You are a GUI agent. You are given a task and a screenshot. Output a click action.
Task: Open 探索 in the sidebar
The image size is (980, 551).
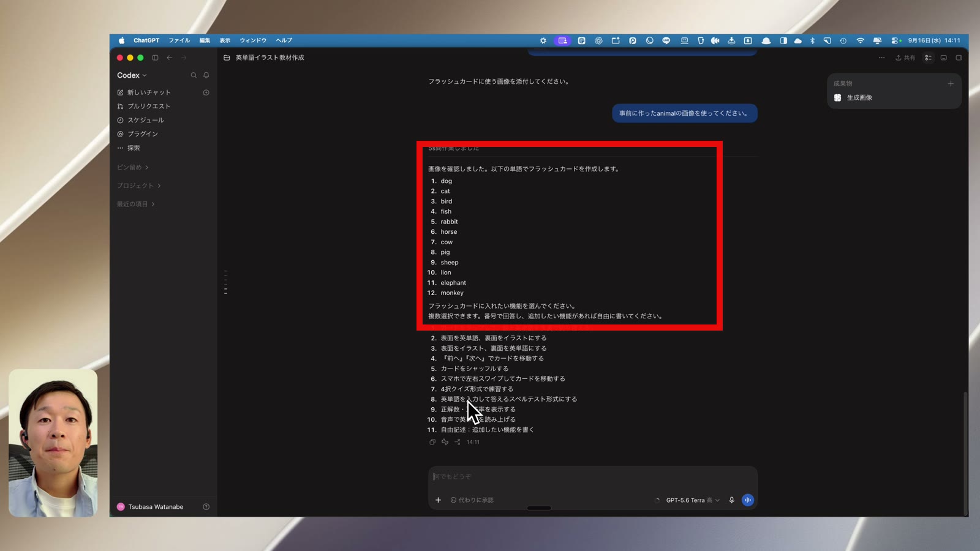click(x=129, y=148)
